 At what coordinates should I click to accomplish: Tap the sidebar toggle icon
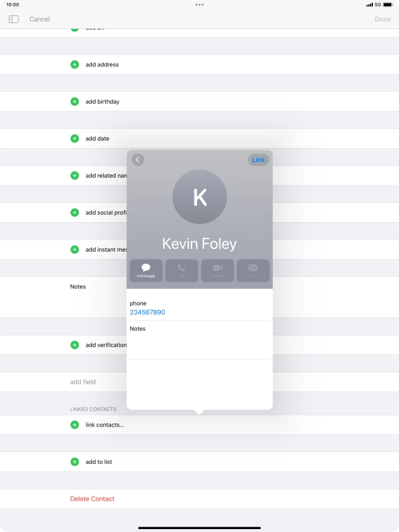pos(14,19)
